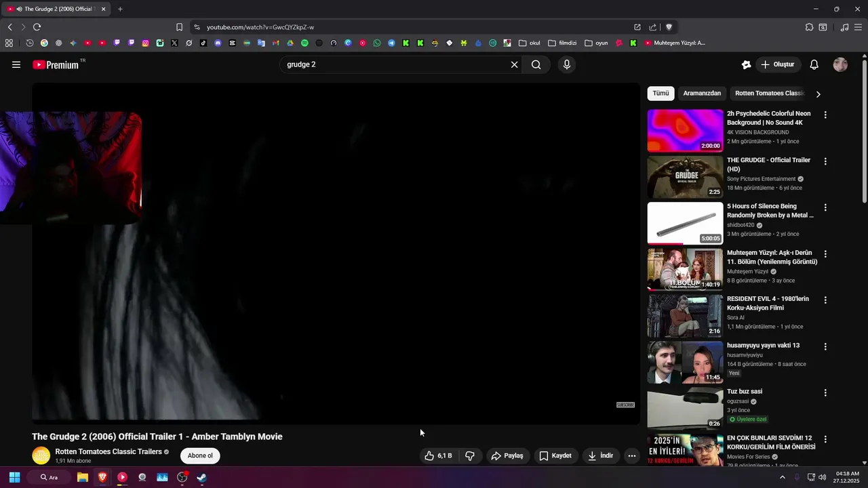Select the Aramanızdan filter chip
This screenshot has width=868, height=488.
(x=702, y=94)
